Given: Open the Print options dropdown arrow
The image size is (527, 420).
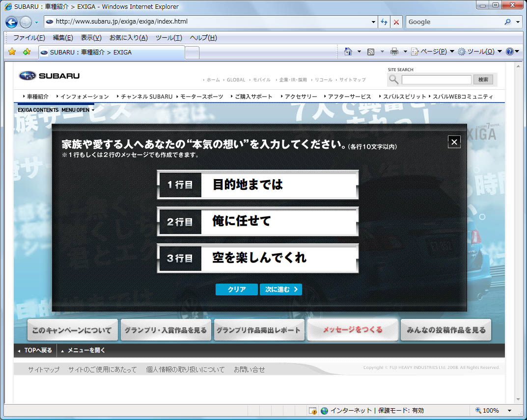Looking at the screenshot, I should point(405,52).
